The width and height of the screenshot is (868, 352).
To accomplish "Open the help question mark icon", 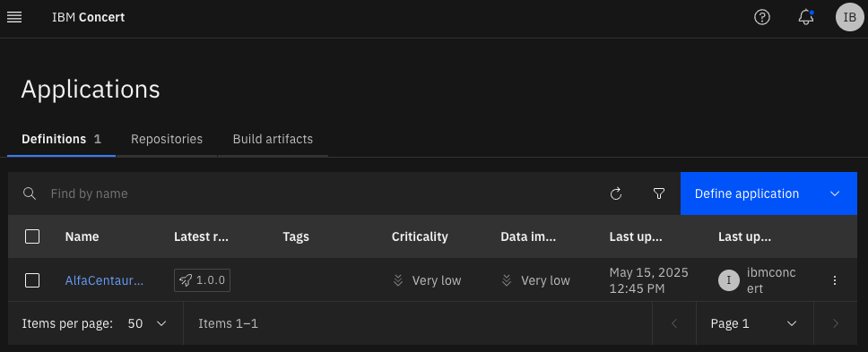I will click(x=762, y=18).
